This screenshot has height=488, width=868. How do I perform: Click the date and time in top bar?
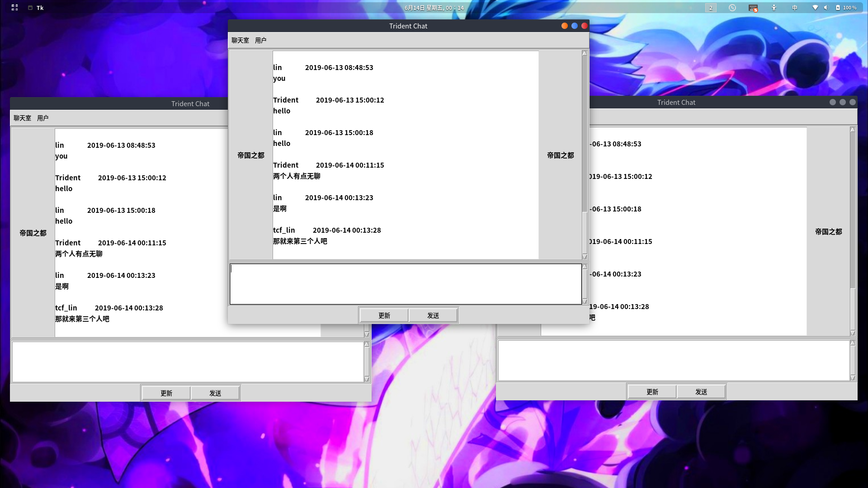pos(434,8)
